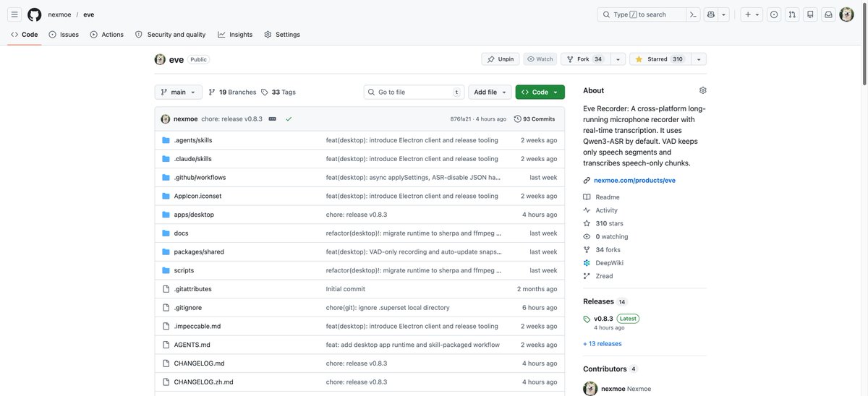This screenshot has height=396, width=868.
Task: Unstar the repository via Starred button
Action: 660,59
